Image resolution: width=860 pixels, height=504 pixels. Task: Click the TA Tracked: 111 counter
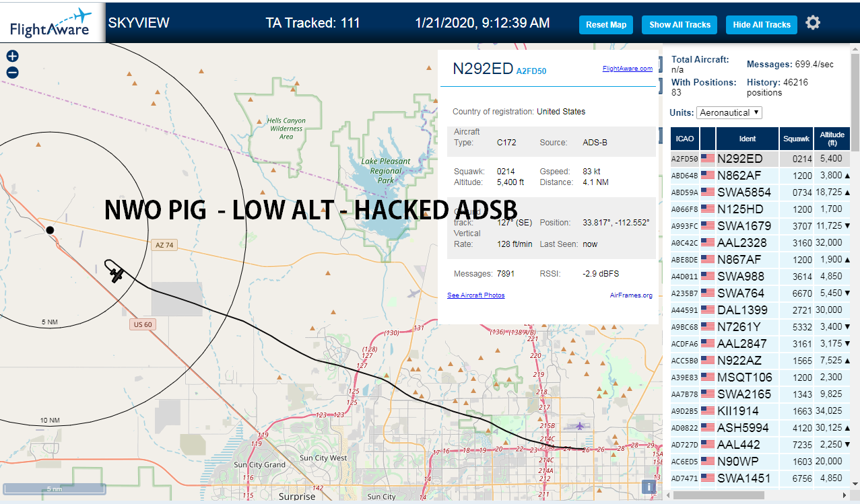coord(313,23)
